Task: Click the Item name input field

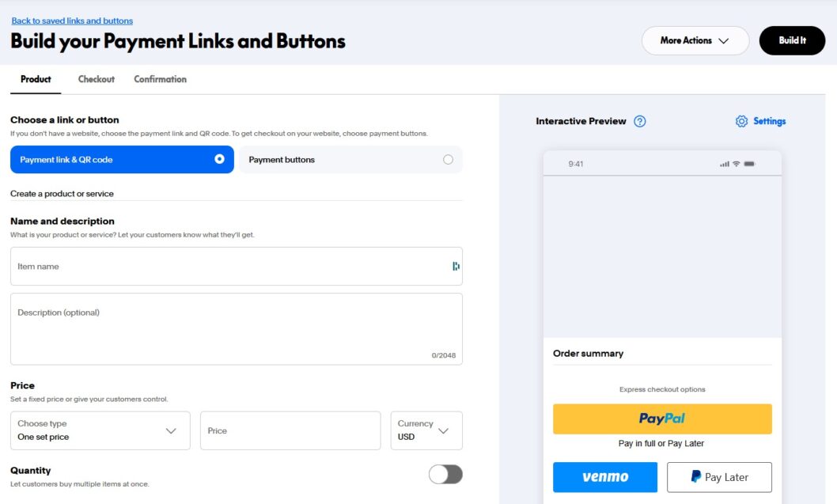Action: coord(229,267)
